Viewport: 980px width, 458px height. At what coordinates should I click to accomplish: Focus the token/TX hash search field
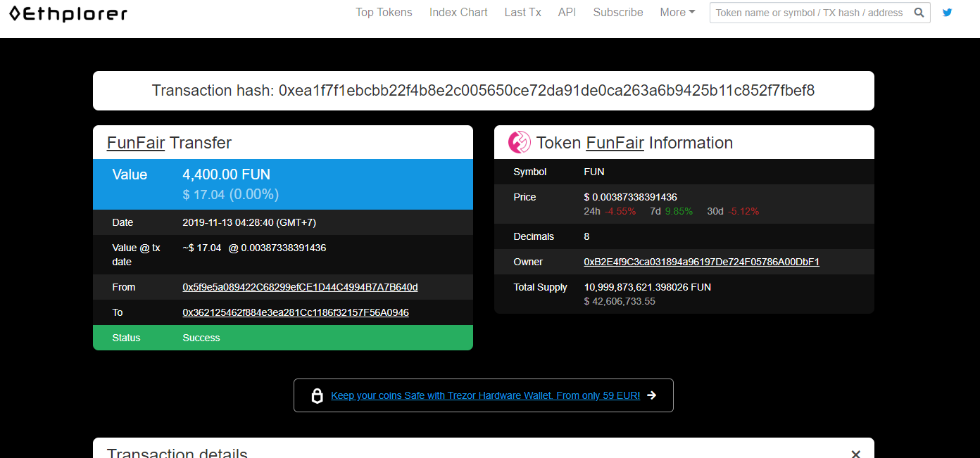point(810,13)
